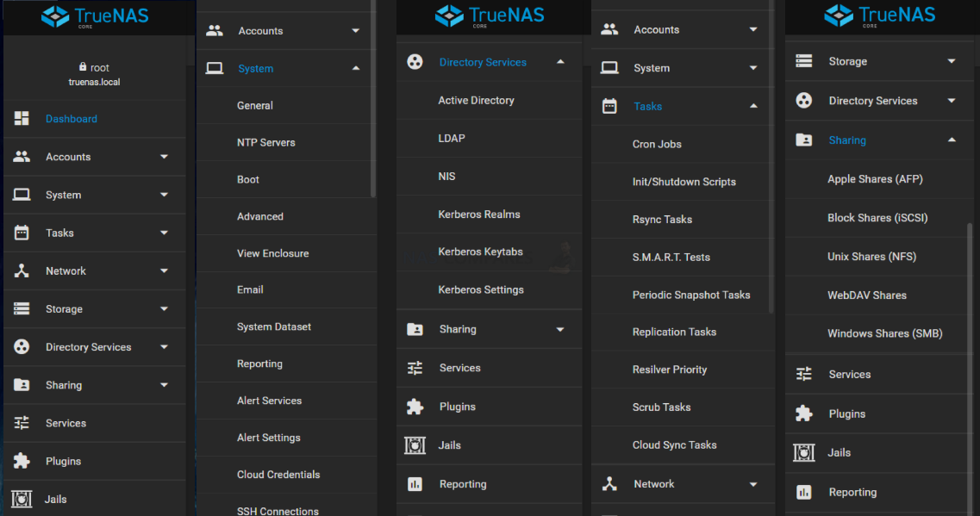Click the Storage icon in the Sharing-expanded panel

[804, 61]
